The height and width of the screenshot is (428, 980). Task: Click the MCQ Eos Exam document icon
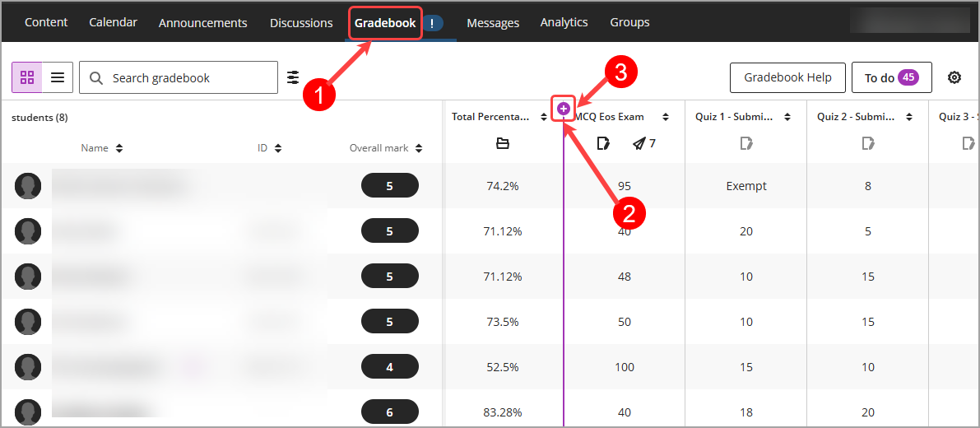tap(602, 144)
